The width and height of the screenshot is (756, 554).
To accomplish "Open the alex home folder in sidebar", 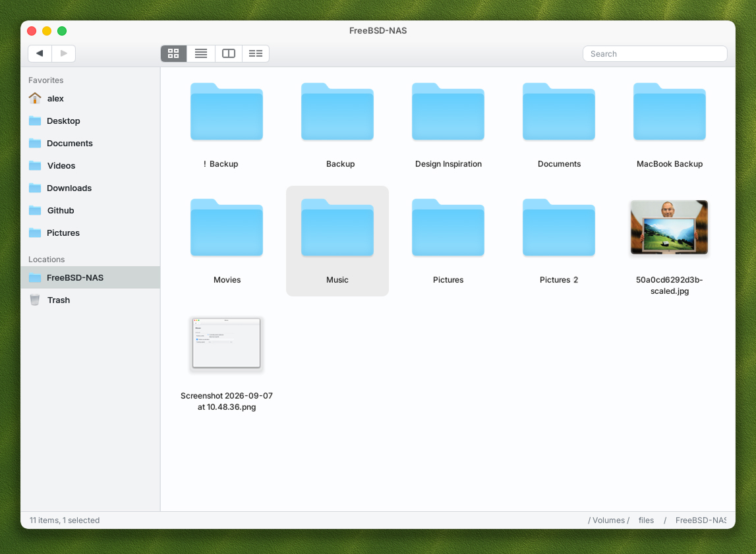I will click(x=90, y=98).
